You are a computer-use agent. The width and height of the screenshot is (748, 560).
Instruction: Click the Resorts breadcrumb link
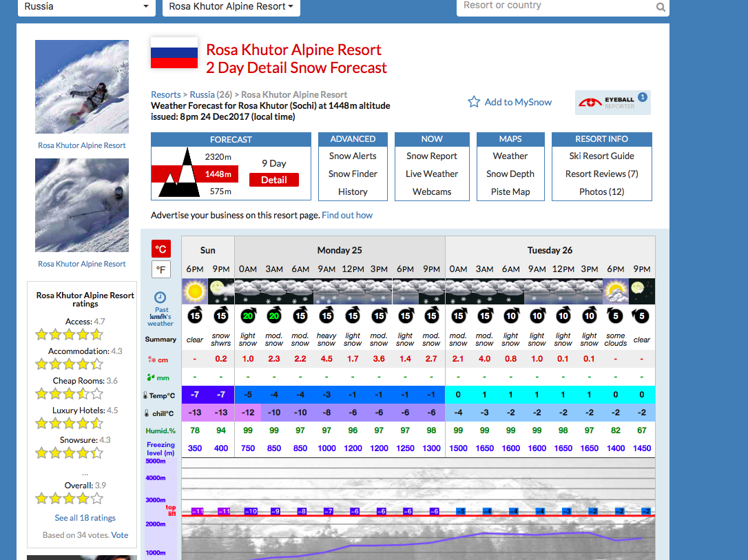coord(165,94)
